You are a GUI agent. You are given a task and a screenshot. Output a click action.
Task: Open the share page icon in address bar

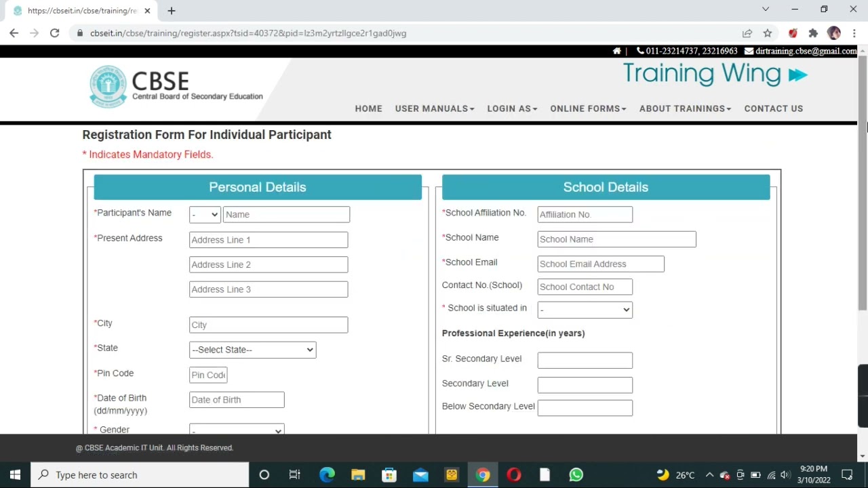(747, 33)
